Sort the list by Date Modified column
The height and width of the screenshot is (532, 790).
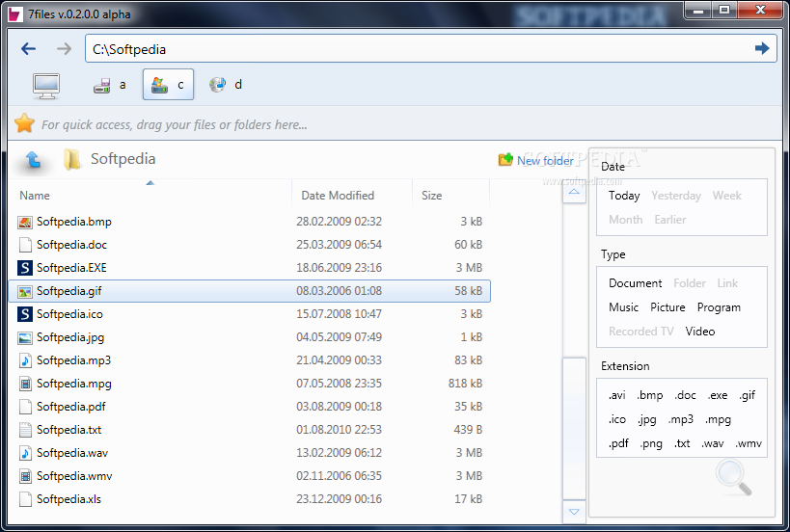pyautogui.click(x=352, y=195)
